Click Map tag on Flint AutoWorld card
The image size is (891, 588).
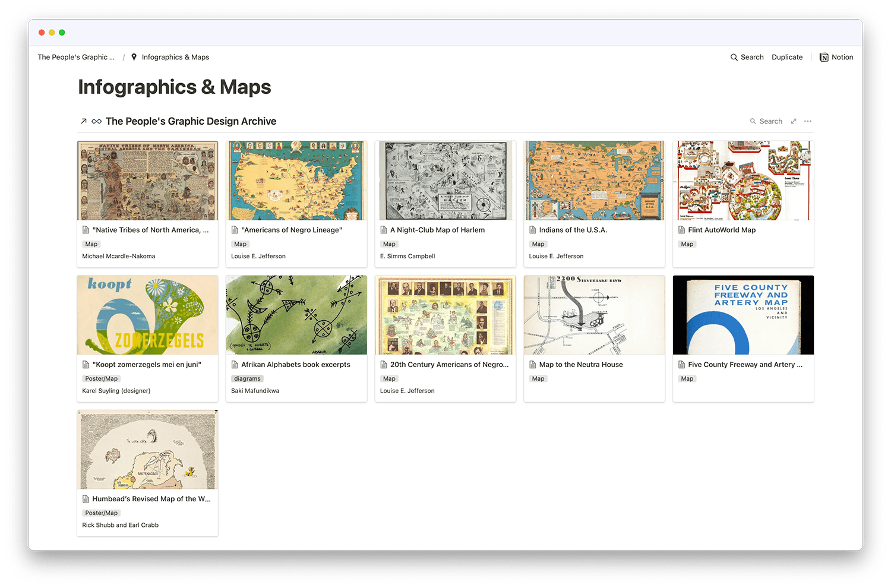click(687, 244)
